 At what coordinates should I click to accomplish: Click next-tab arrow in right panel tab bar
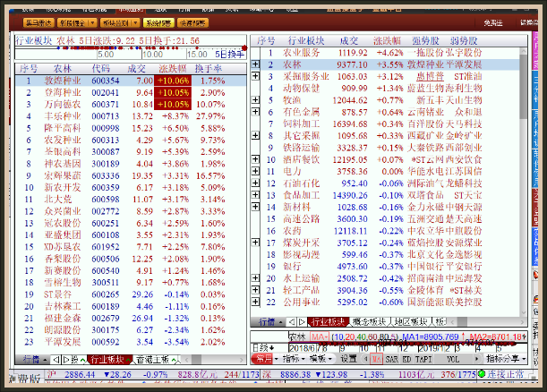tap(302, 321)
